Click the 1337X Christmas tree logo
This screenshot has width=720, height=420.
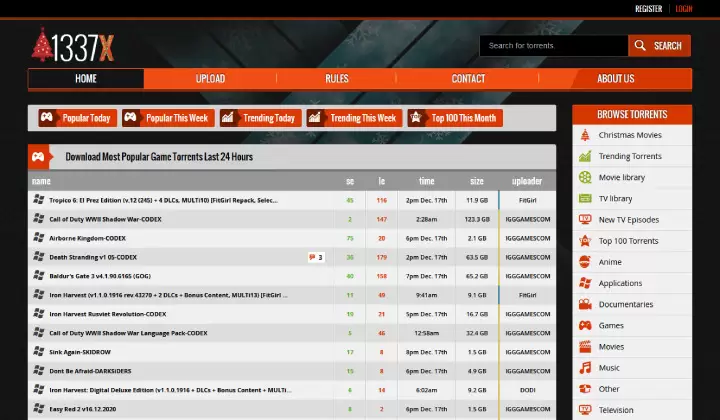point(73,45)
